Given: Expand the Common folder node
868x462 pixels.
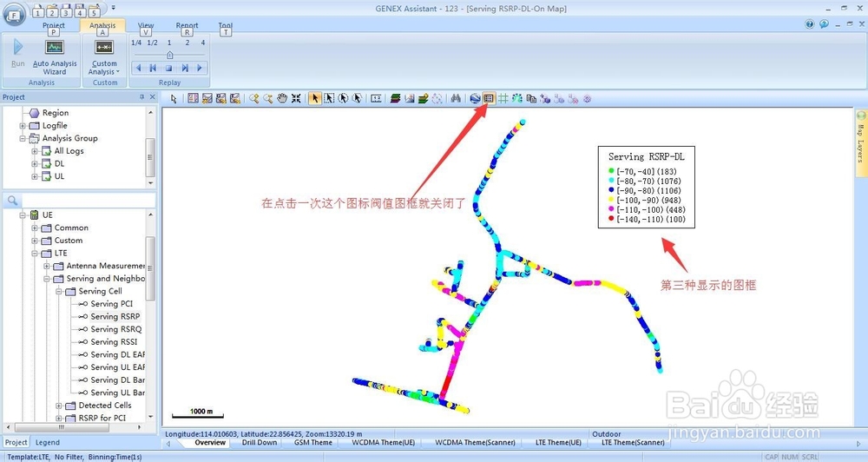Looking at the screenshot, I should pyautogui.click(x=35, y=228).
